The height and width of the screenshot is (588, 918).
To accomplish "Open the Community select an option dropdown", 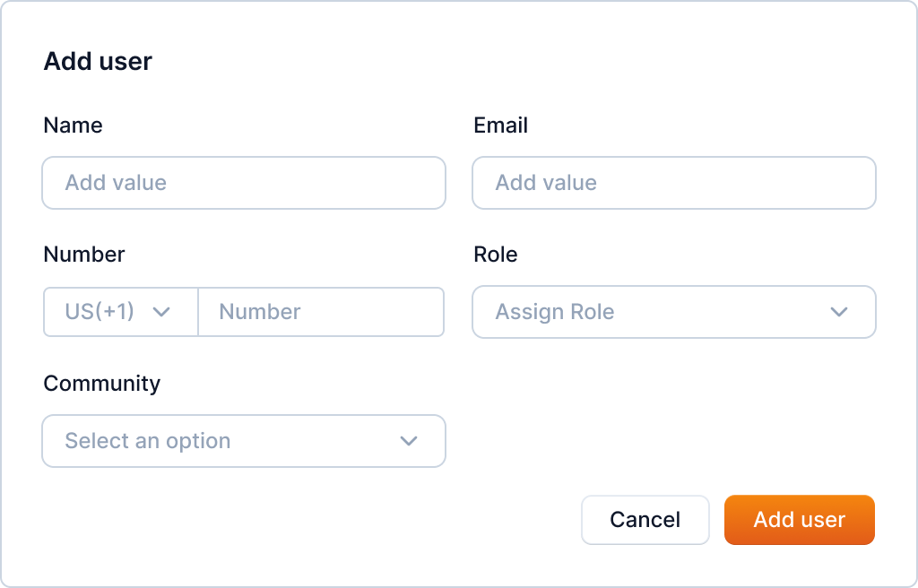I will click(x=243, y=441).
